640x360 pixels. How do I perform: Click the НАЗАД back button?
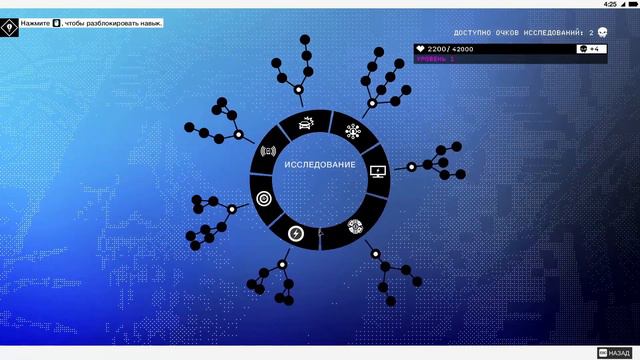click(615, 353)
